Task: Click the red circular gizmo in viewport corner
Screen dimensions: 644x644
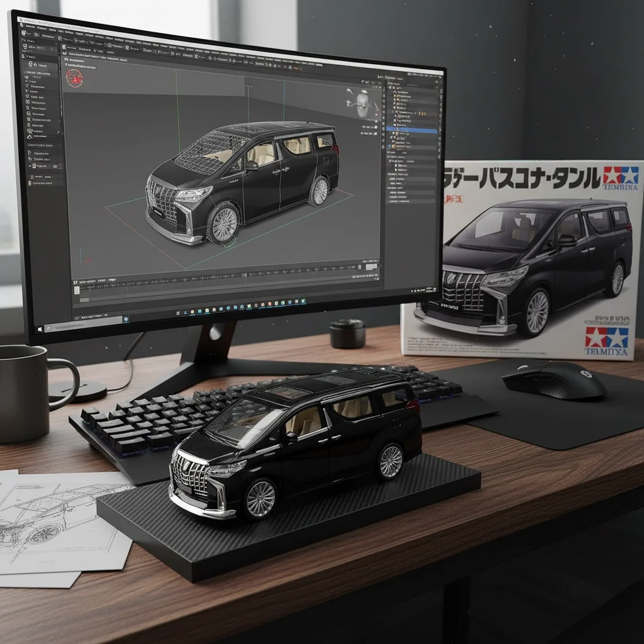Action: 74,78
